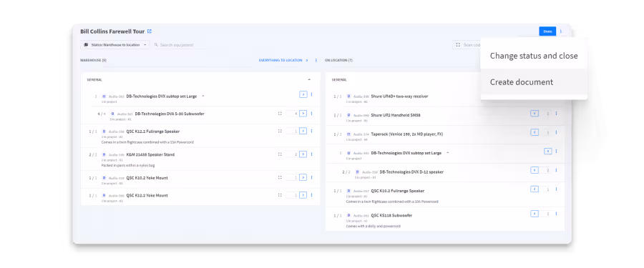Move QSC K10.2 Yoke Mount to location
Screen dimensions: 644x268
303,177
